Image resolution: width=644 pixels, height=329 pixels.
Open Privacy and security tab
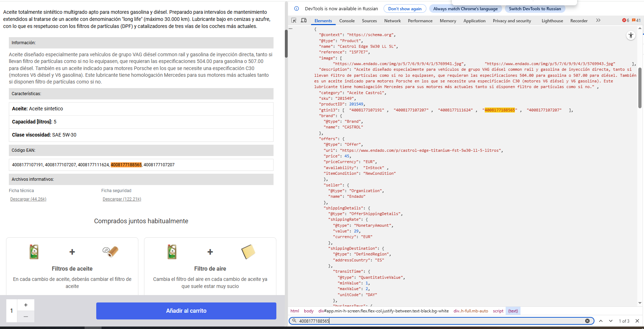[x=512, y=21]
